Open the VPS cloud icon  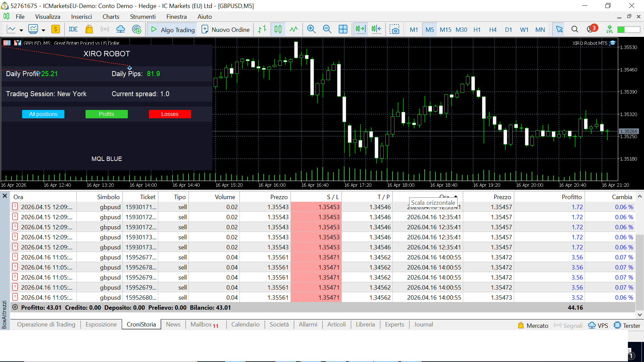pos(120,29)
